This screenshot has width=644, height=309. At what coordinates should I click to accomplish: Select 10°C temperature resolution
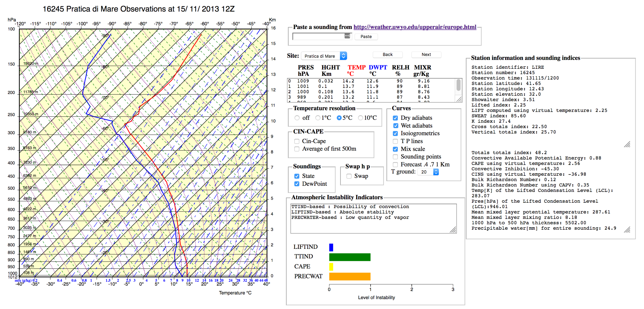click(361, 118)
